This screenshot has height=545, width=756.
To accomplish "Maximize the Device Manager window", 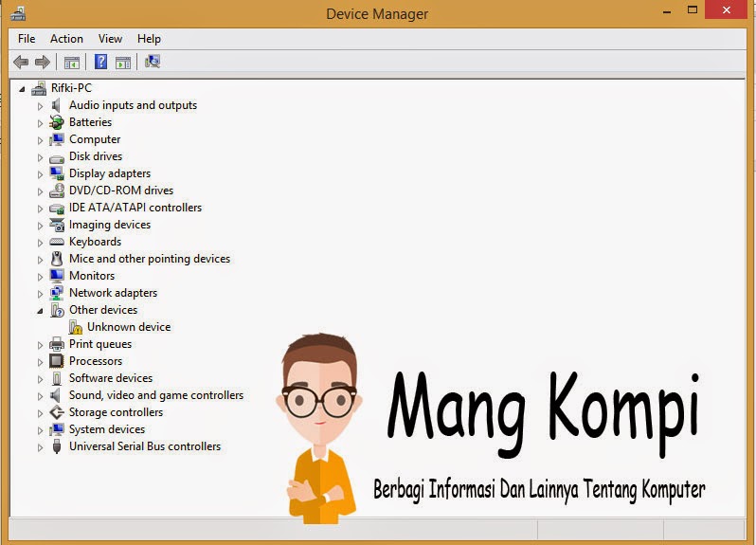I will [x=693, y=9].
